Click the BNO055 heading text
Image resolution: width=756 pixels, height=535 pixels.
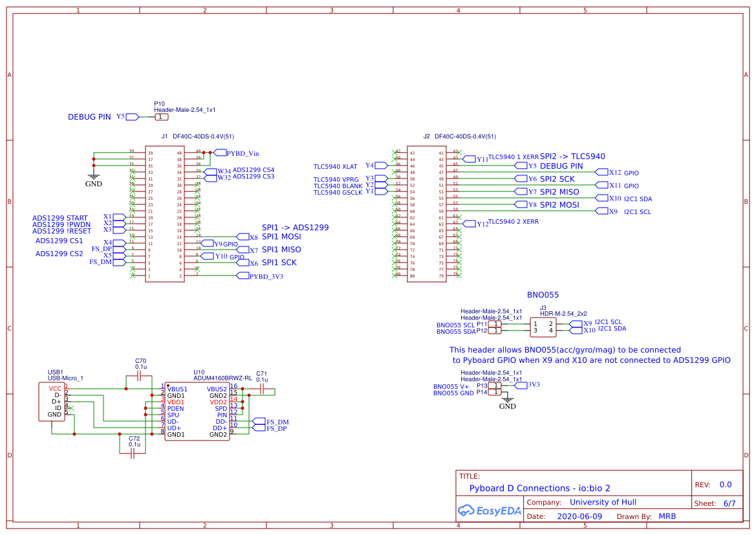point(543,294)
